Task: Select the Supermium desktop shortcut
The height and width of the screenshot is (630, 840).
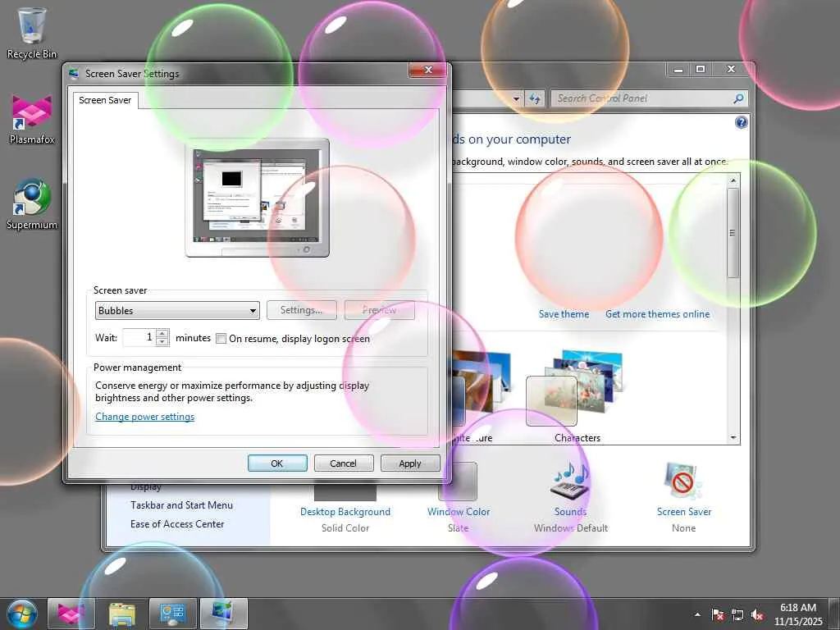Action: point(32,204)
